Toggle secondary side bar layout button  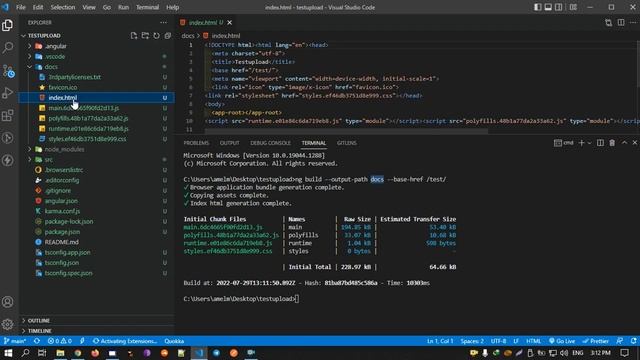(559, 7)
